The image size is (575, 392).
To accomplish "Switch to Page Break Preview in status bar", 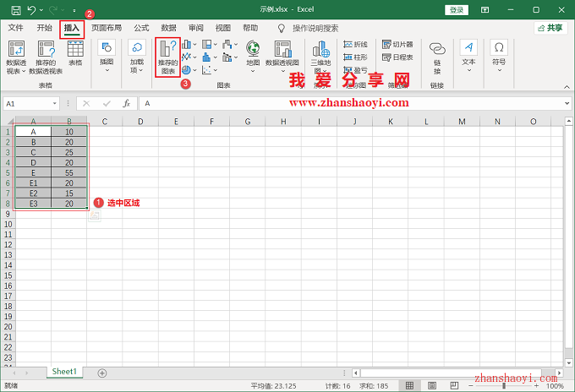I will pos(454,385).
